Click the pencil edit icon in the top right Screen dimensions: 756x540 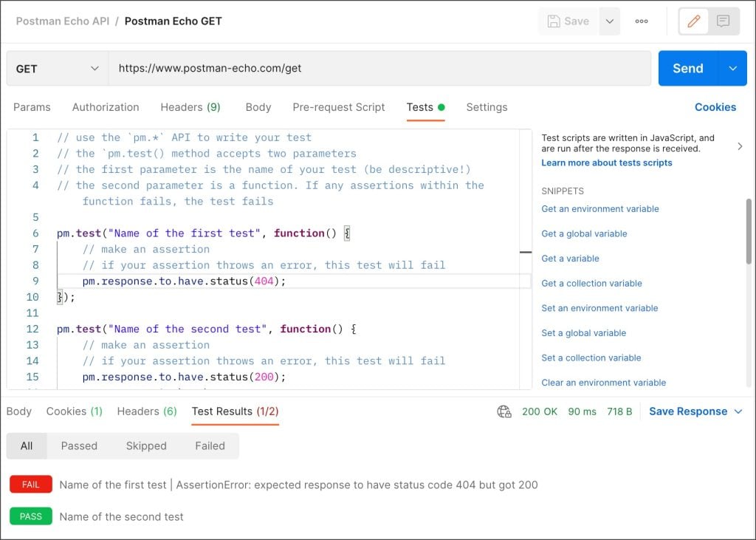pos(693,21)
